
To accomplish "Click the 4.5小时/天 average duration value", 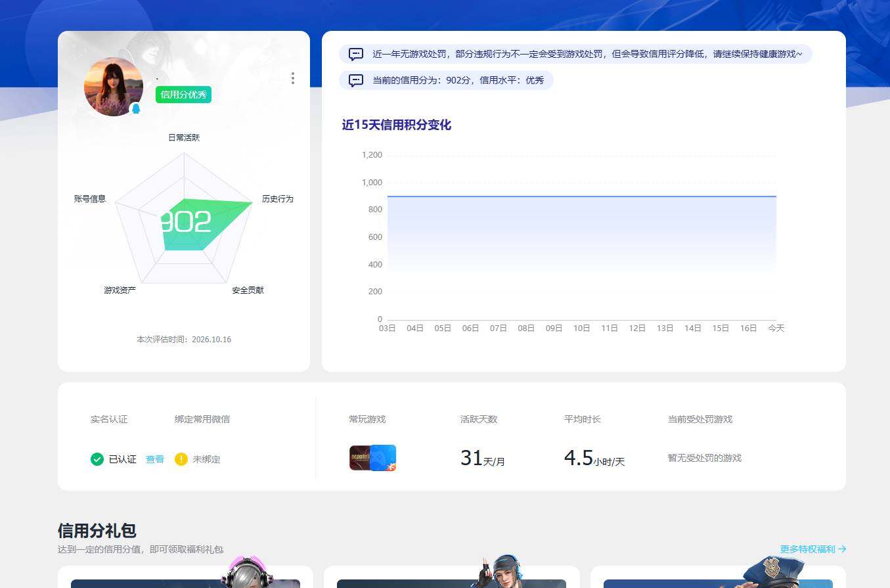I will click(x=594, y=458).
